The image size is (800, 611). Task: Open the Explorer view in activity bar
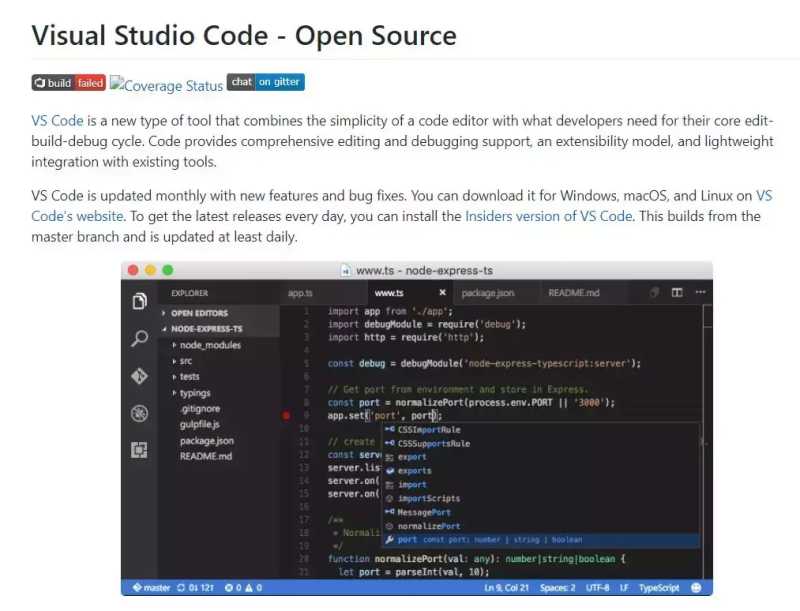pos(140,301)
